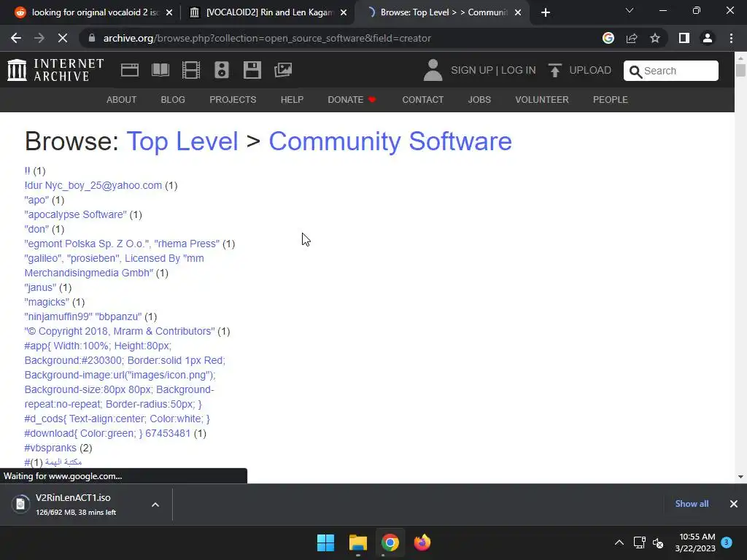Open the Texts (book) media icon

point(160,70)
